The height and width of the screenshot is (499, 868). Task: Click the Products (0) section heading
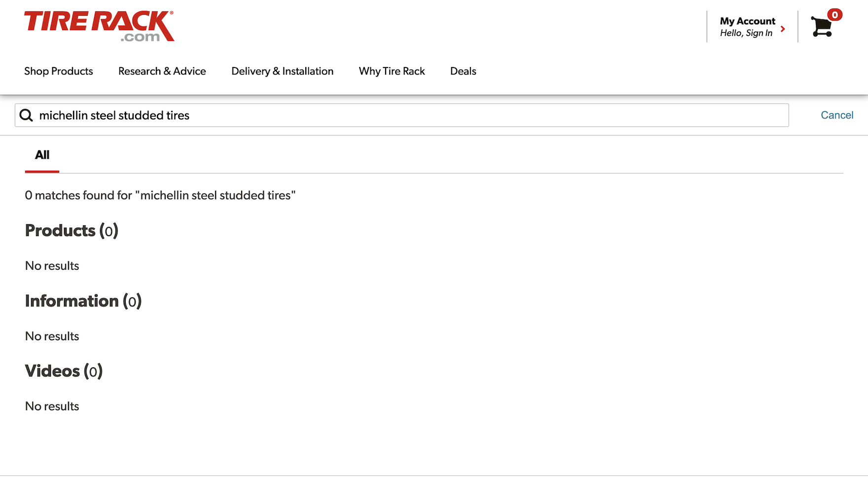click(x=72, y=231)
